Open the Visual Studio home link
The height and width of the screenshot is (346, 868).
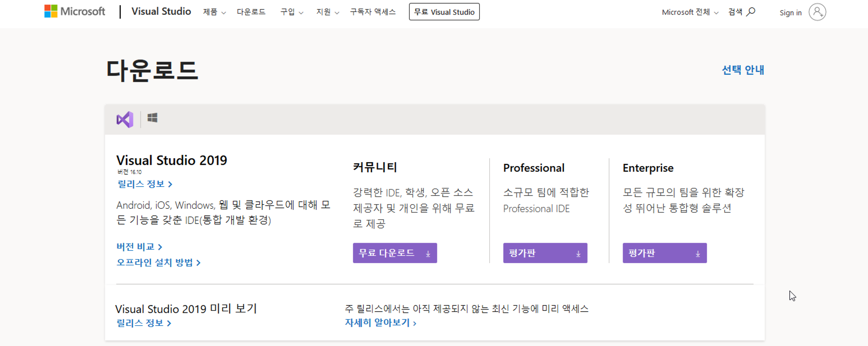tap(161, 12)
